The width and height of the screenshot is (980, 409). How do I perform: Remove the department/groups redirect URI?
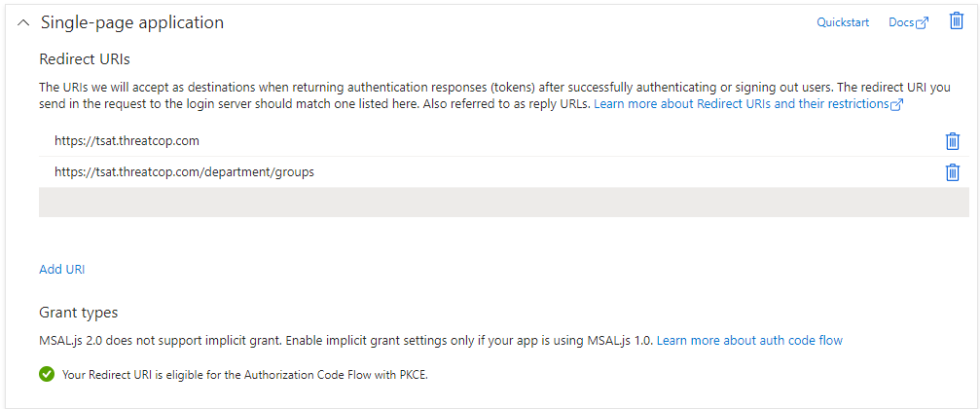pyautogui.click(x=952, y=172)
